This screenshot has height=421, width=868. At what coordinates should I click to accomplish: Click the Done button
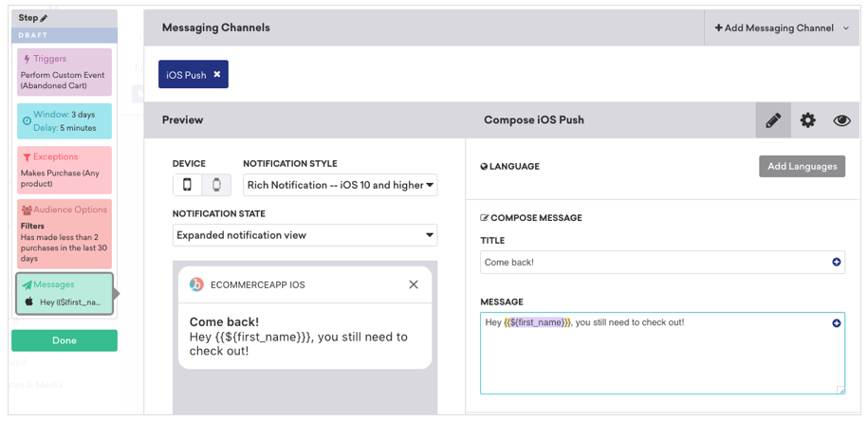pyautogui.click(x=65, y=340)
